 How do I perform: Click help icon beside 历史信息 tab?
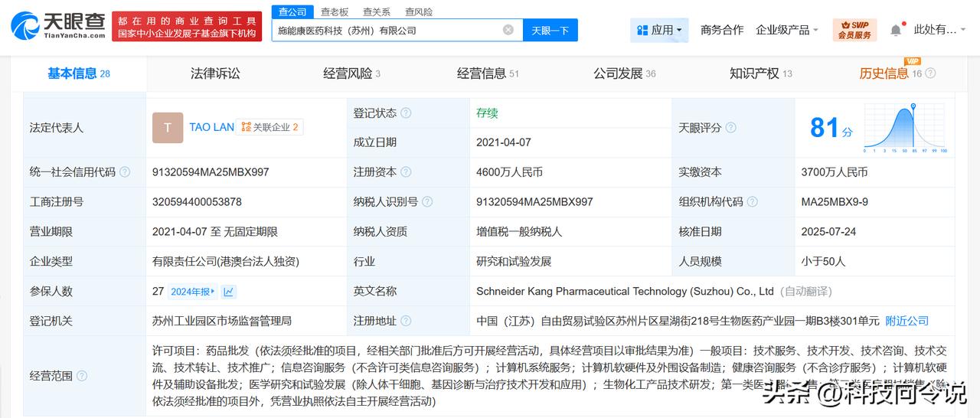[930, 73]
